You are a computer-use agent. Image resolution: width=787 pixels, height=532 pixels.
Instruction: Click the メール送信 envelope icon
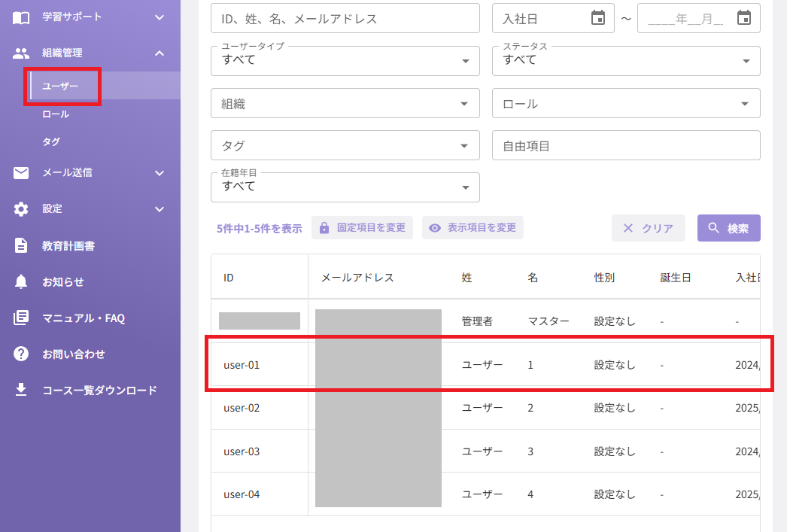pyautogui.click(x=20, y=173)
